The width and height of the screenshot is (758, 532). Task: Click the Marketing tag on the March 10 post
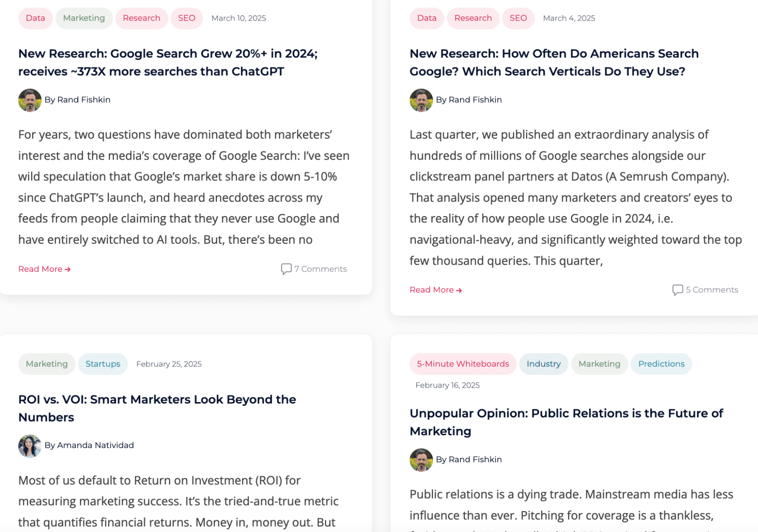84,18
